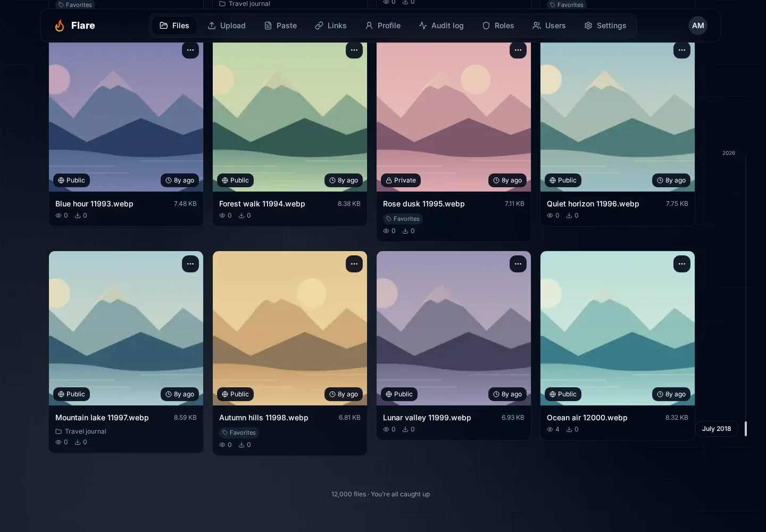Viewport: 766px width, 532px height.
Task: Click the view count eye on Ocean air
Action: pos(550,429)
